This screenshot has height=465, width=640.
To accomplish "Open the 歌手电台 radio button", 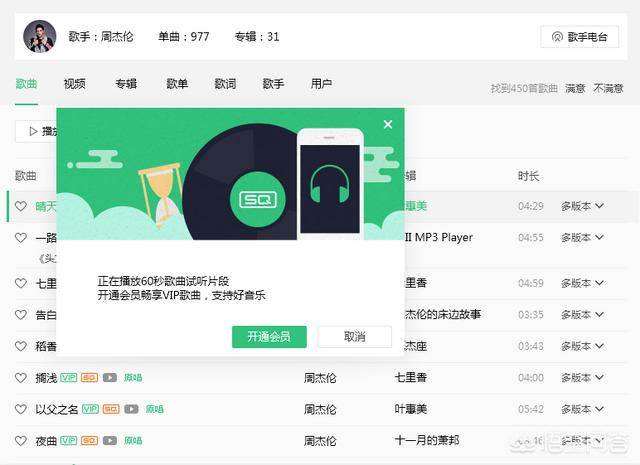I will pos(580,37).
